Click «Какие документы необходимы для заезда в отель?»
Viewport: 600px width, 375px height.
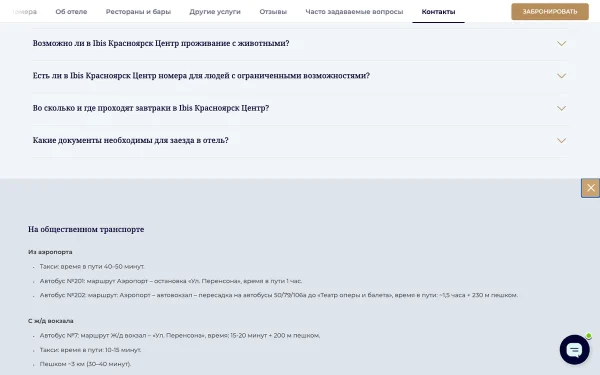(130, 140)
